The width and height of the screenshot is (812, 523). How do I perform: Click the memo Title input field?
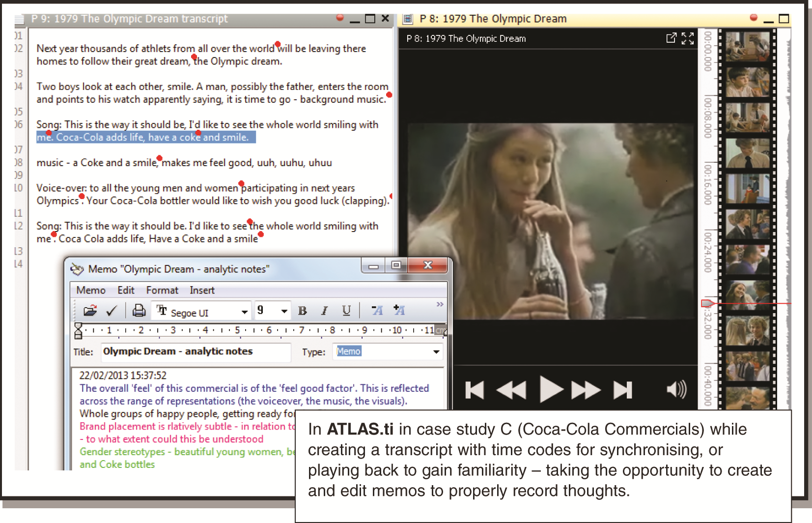tap(196, 352)
